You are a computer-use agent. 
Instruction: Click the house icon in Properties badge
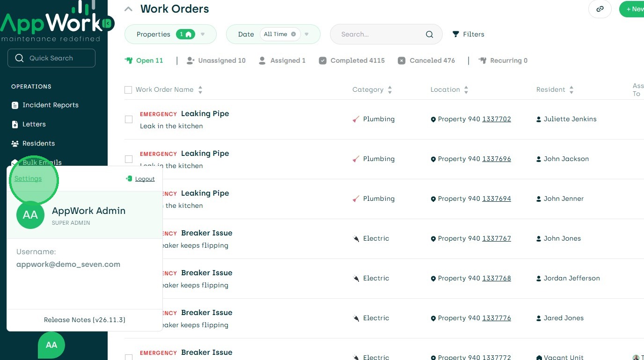(189, 34)
